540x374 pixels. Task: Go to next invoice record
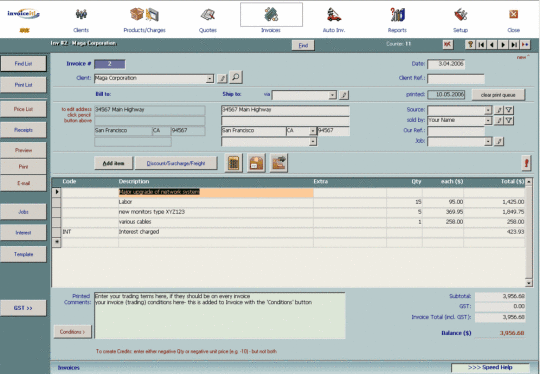pyautogui.click(x=503, y=45)
